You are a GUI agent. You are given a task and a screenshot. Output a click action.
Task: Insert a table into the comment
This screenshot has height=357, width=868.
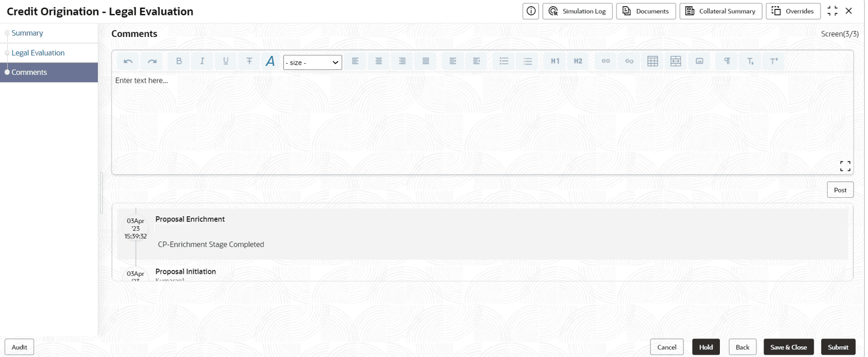(x=652, y=61)
